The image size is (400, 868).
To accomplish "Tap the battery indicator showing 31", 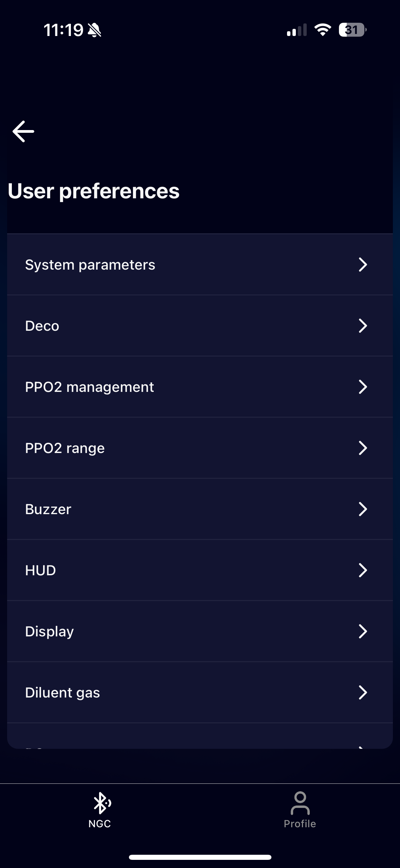I will coord(353,30).
